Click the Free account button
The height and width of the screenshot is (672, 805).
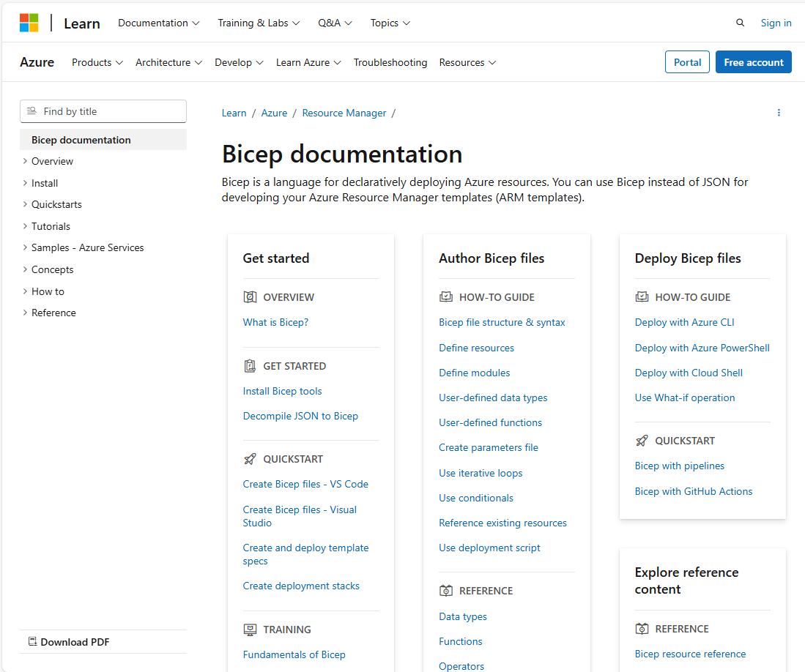[753, 62]
